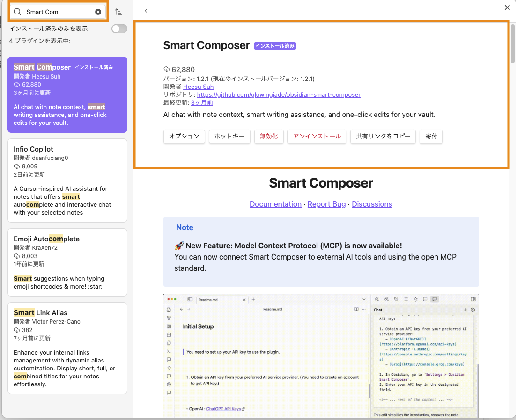Click the Note callout heading
The height and width of the screenshot is (420, 516).
(184, 227)
